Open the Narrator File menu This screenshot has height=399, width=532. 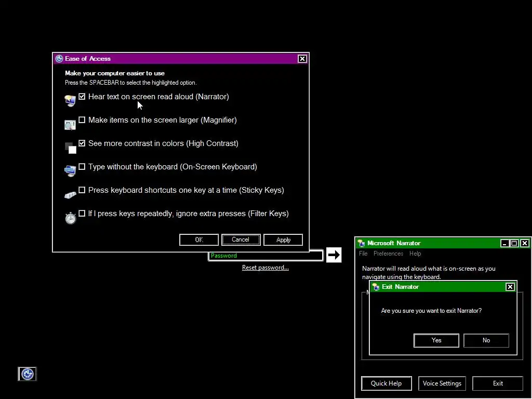(363, 254)
